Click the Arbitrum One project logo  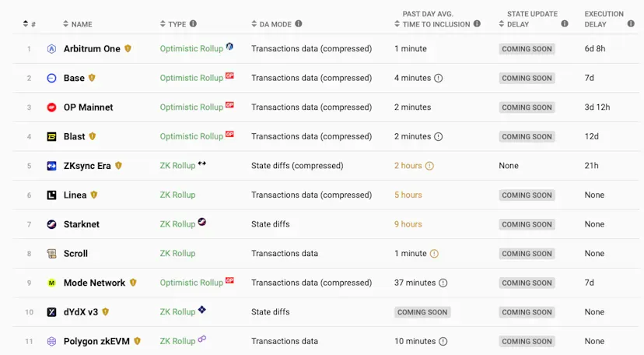(51, 49)
